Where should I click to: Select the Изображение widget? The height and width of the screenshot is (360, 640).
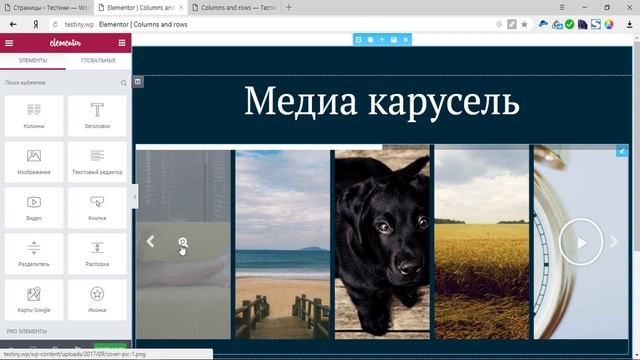pos(34,162)
